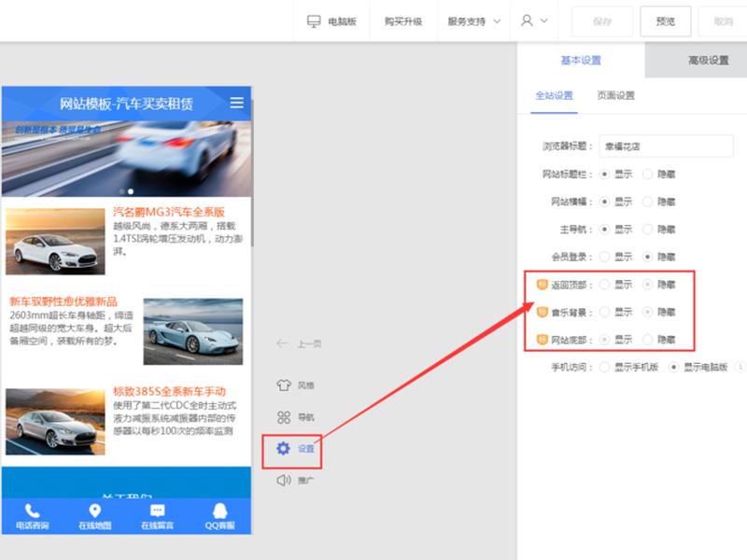Viewport: 747px width, 560px height.
Task: Switch to 高级设置 tab
Action: pos(709,61)
